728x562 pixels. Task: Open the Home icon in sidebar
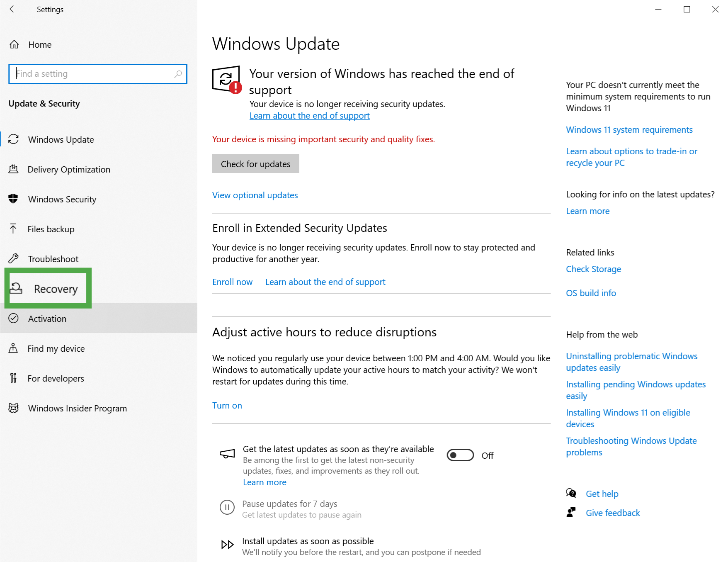pos(14,44)
